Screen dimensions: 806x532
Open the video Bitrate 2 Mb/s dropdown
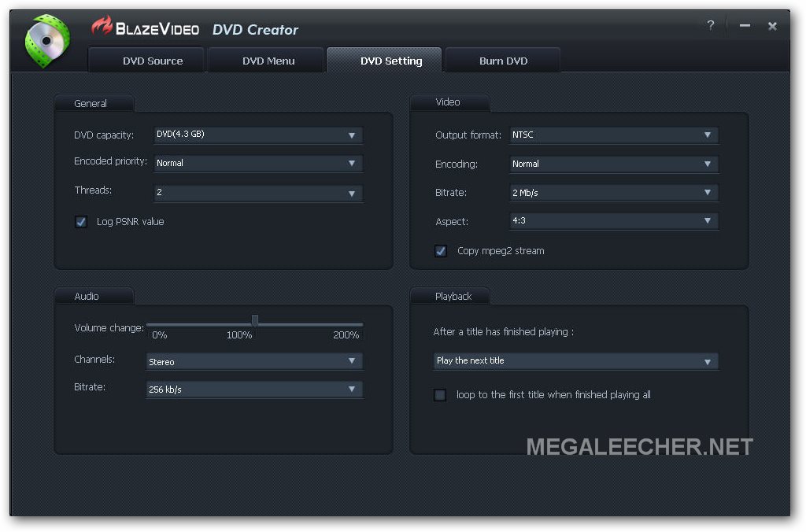pyautogui.click(x=614, y=192)
